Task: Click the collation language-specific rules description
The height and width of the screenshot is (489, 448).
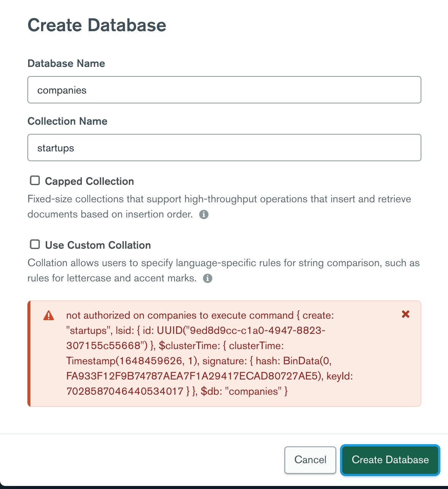Action: point(223,263)
